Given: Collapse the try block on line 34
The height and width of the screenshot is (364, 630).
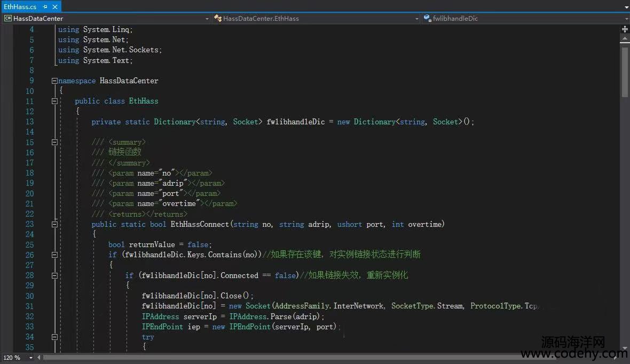Looking at the screenshot, I should 54,337.
